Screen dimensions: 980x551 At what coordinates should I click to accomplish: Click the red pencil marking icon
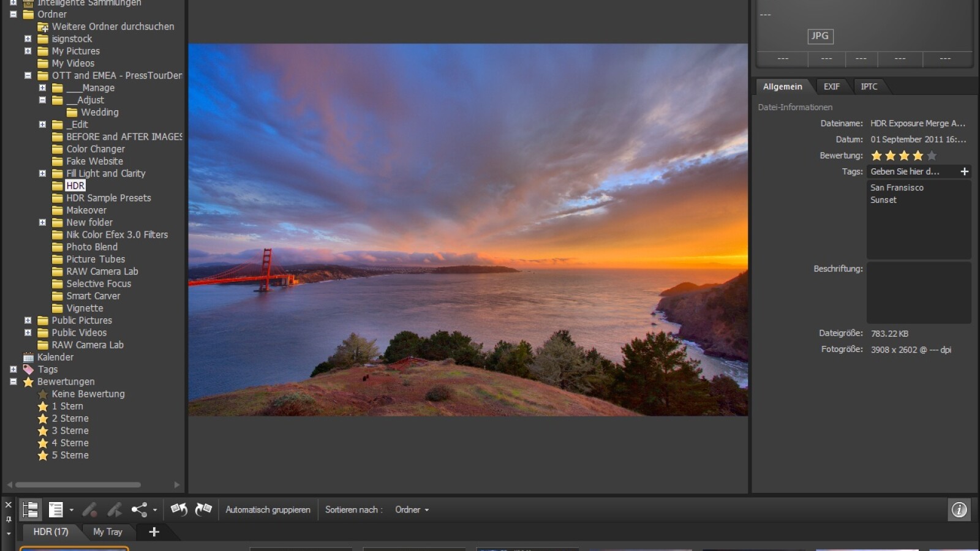(x=91, y=509)
